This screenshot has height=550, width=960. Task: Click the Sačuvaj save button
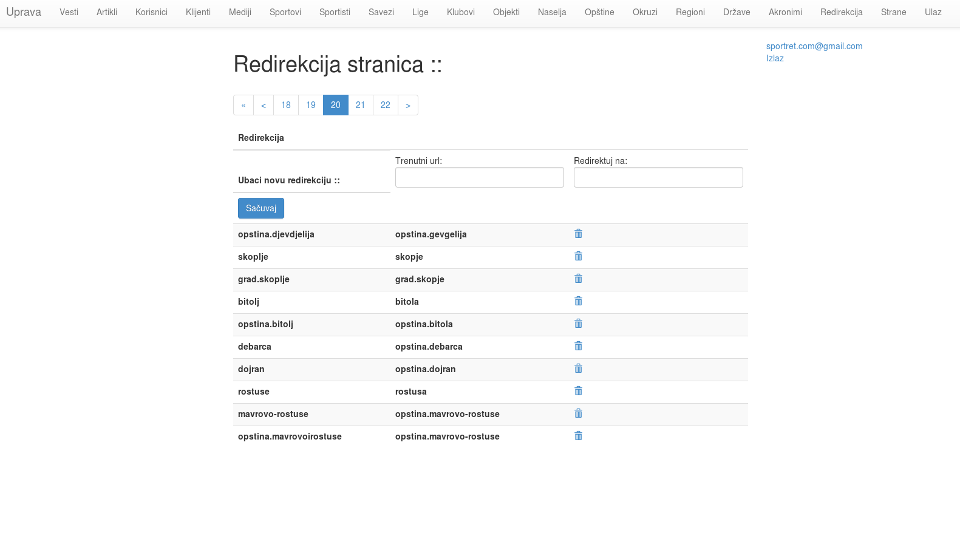coord(260,208)
